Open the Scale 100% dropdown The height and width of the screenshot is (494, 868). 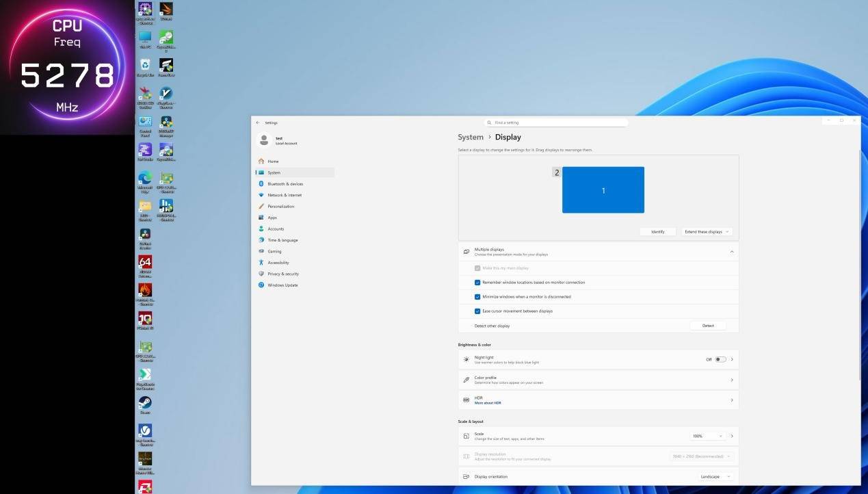pyautogui.click(x=707, y=436)
